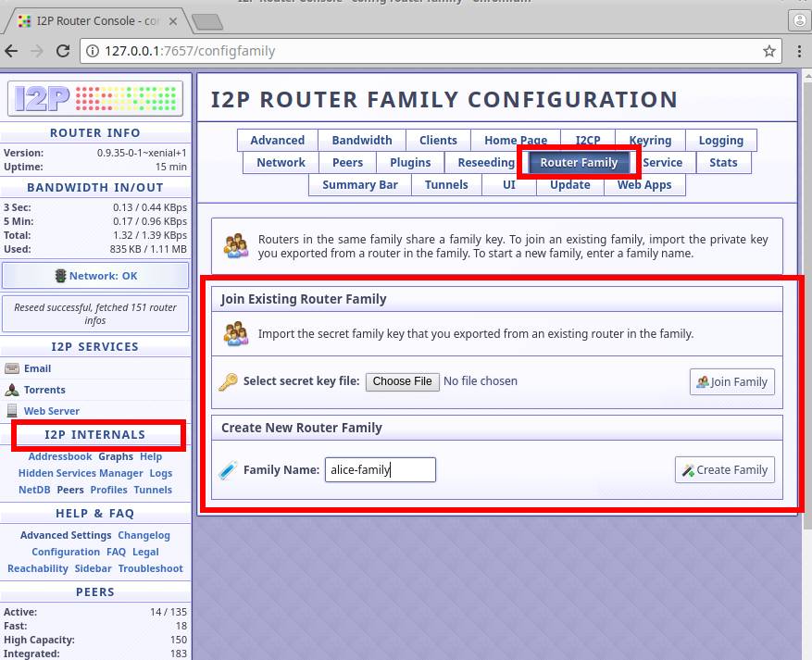Open the Addressbook link in sidebar

[x=60, y=456]
